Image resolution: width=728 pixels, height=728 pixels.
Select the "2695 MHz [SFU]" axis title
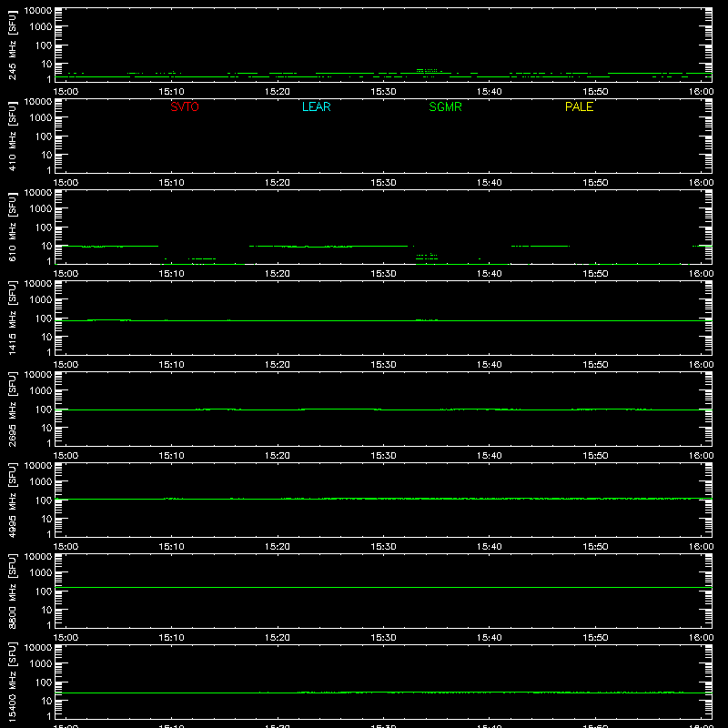coord(13,409)
